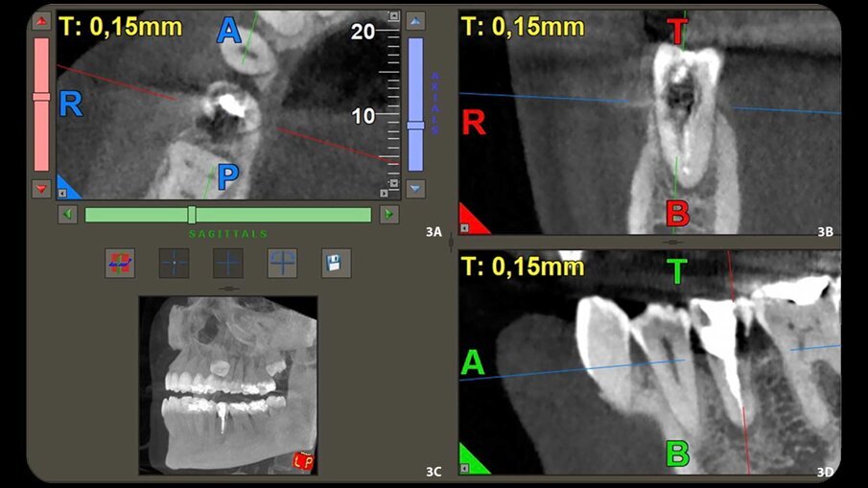Click the blue up arrow above the AXIALS slider
This screenshot has width=868, height=488.
(415, 21)
